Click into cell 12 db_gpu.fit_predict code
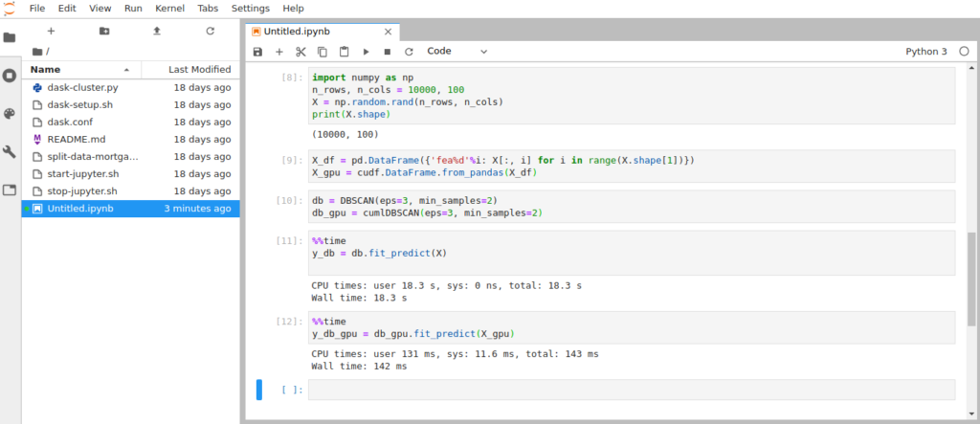980x424 pixels. [632, 327]
